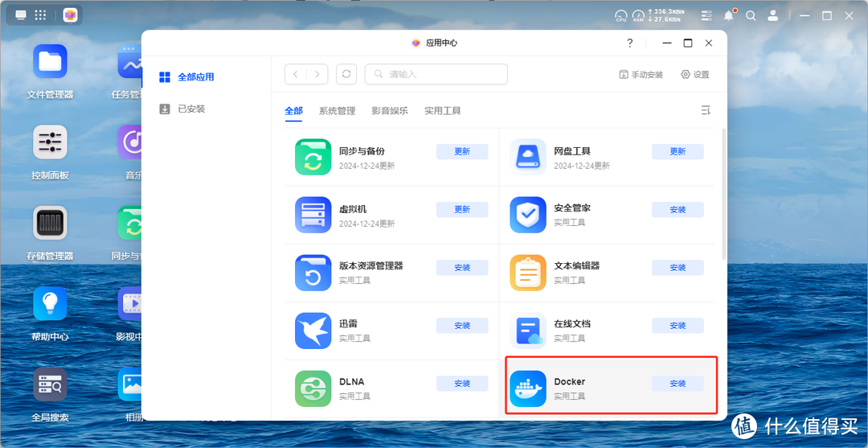Show desktop via top-left monitor icon
This screenshot has width=868, height=448.
pyautogui.click(x=20, y=15)
